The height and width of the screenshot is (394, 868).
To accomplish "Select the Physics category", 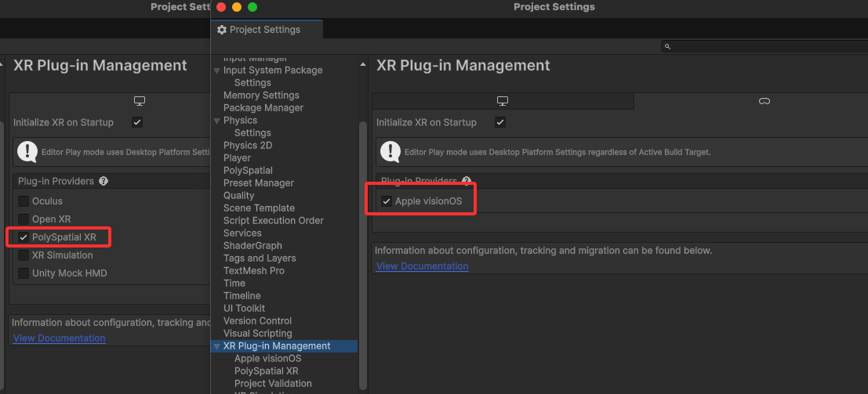I will 240,120.
